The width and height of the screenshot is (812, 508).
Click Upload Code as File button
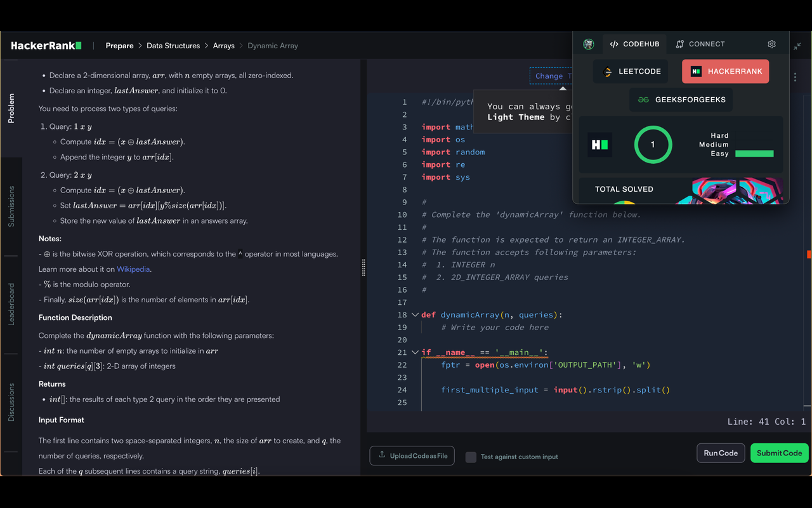point(412,455)
